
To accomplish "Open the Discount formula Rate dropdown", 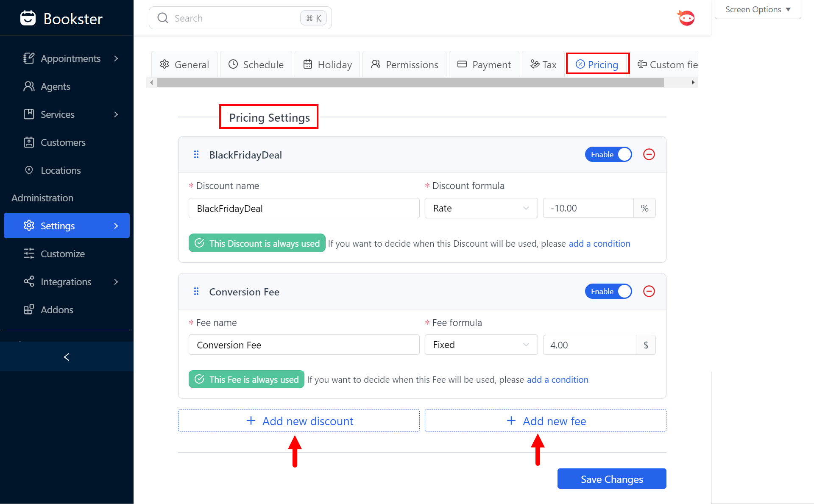I will coord(481,208).
